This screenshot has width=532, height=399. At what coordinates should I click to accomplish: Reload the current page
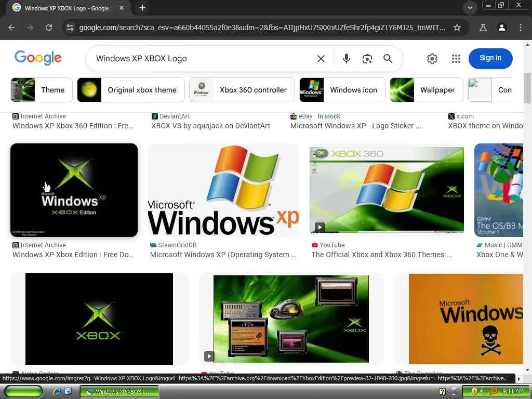point(49,28)
